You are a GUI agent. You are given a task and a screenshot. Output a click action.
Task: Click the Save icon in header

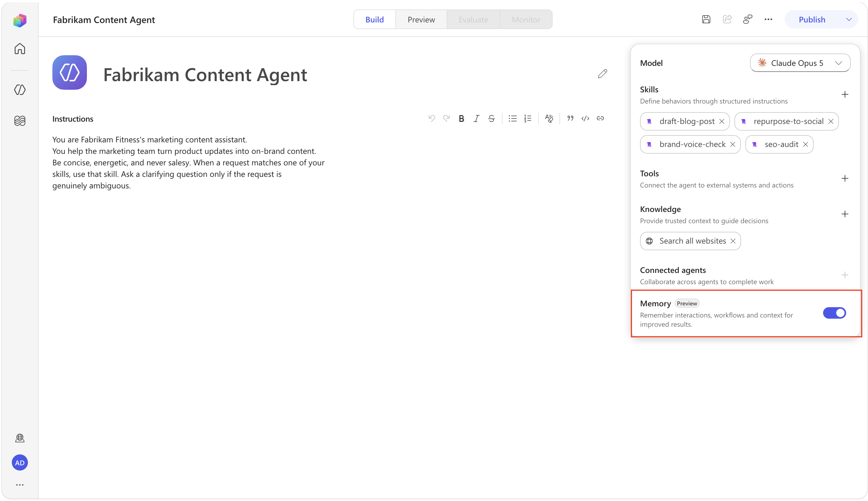click(x=706, y=19)
